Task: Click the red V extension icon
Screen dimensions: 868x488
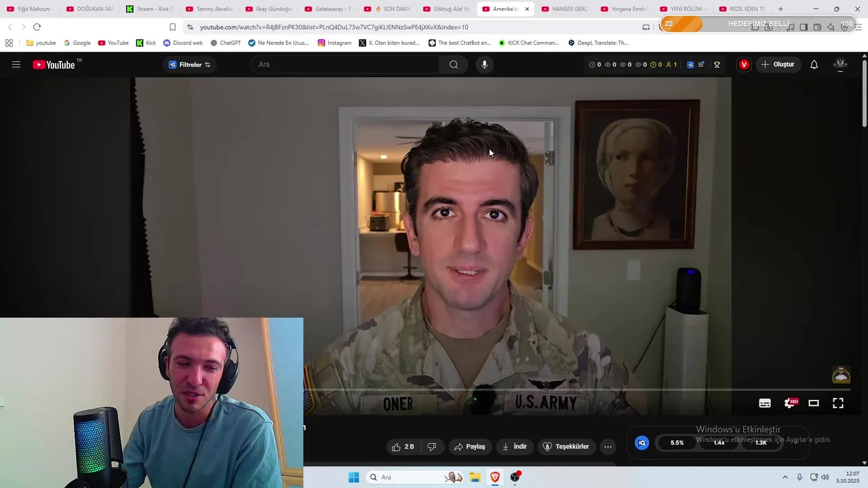Action: tap(744, 64)
